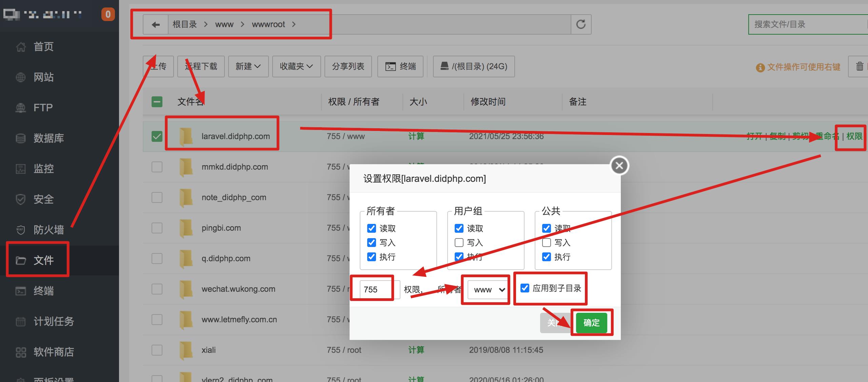Check the www.letmefly.com.cn row checkbox

(x=157, y=320)
